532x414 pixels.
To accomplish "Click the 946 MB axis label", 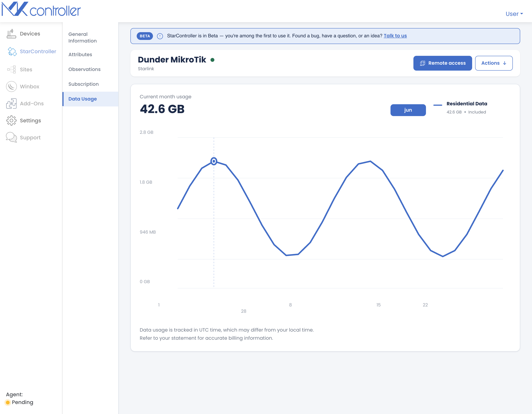I will [x=148, y=232].
